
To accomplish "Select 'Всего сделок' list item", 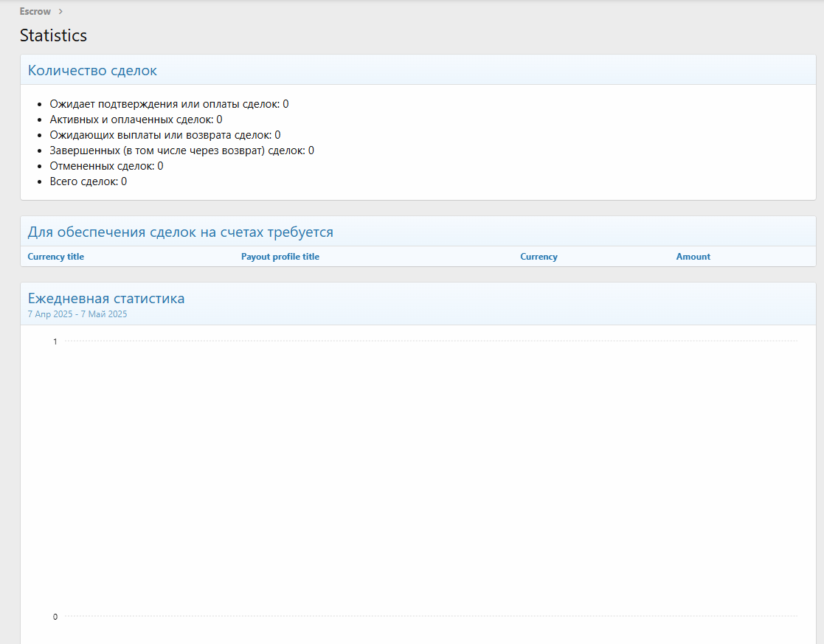I will [88, 181].
